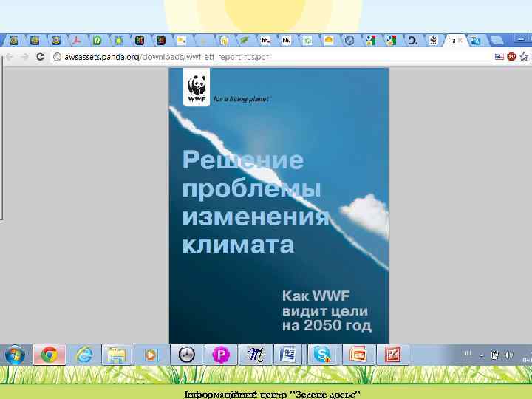
Task: Switch to the tab with blue globe circle icon
Action: (349, 41)
